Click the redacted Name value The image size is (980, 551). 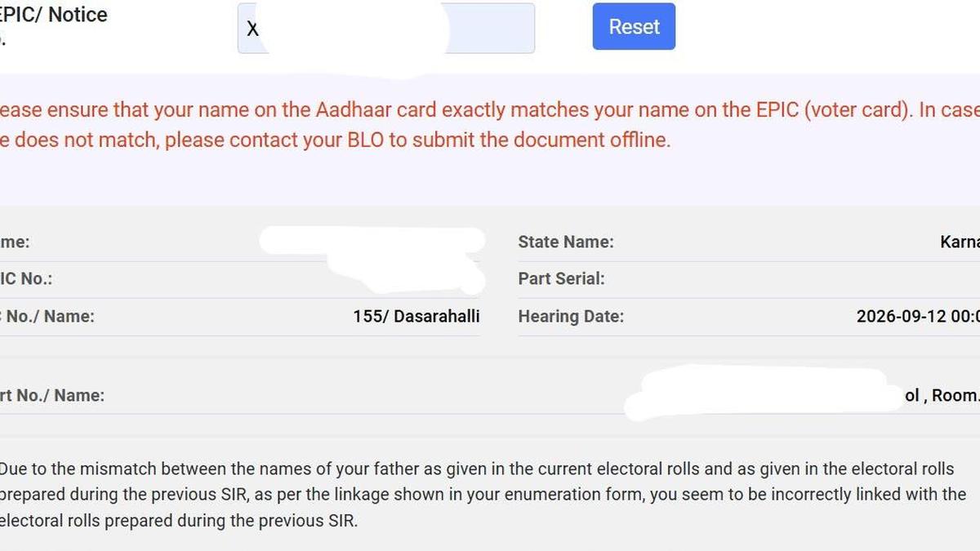tap(372, 241)
